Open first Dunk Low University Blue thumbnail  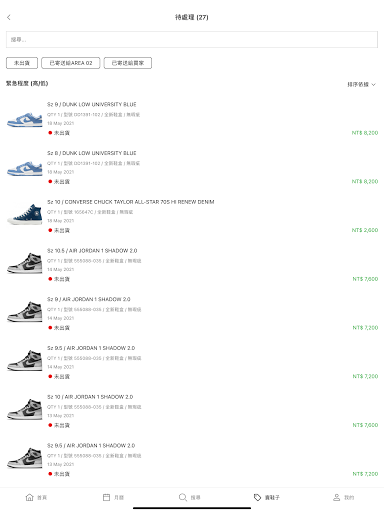pyautogui.click(x=25, y=120)
